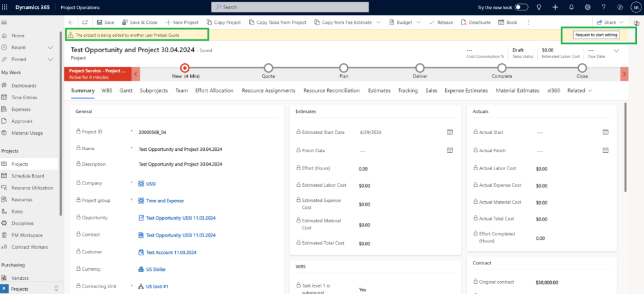644x294 pixels.
Task: Open Actual Finish calendar picker
Action: [x=605, y=150]
